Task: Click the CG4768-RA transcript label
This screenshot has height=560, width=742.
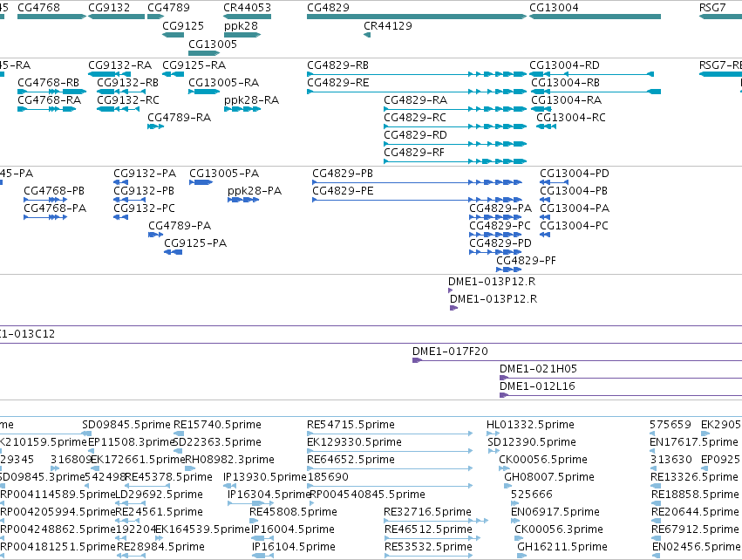Action: coord(49,100)
